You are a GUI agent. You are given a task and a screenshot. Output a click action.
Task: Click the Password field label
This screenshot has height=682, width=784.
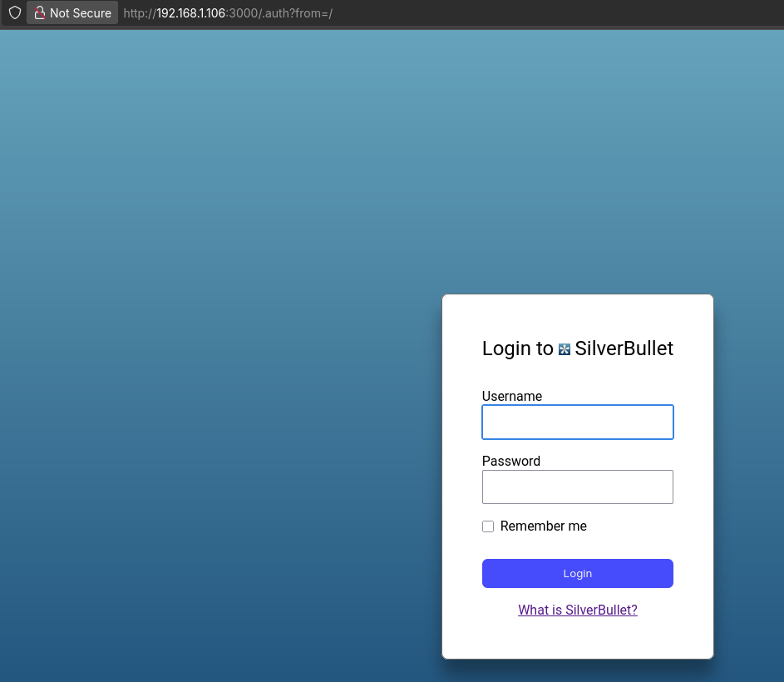[x=510, y=461]
